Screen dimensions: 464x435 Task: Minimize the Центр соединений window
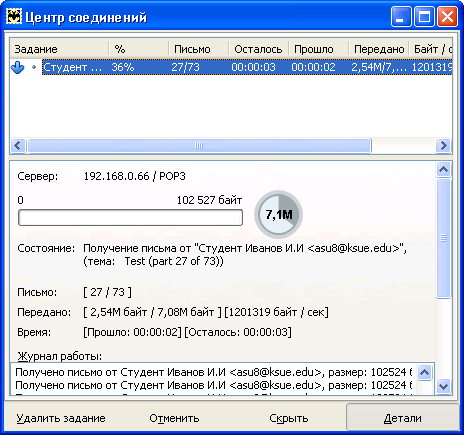click(x=401, y=17)
